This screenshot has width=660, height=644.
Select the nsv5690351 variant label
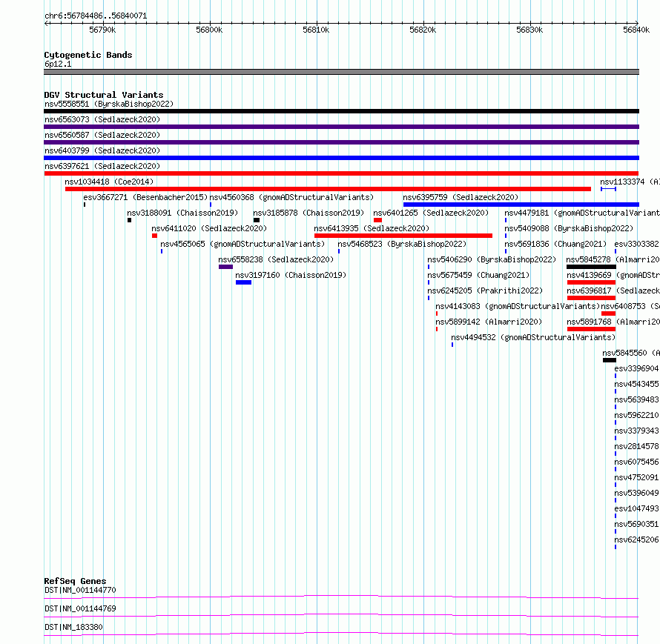coord(636,524)
